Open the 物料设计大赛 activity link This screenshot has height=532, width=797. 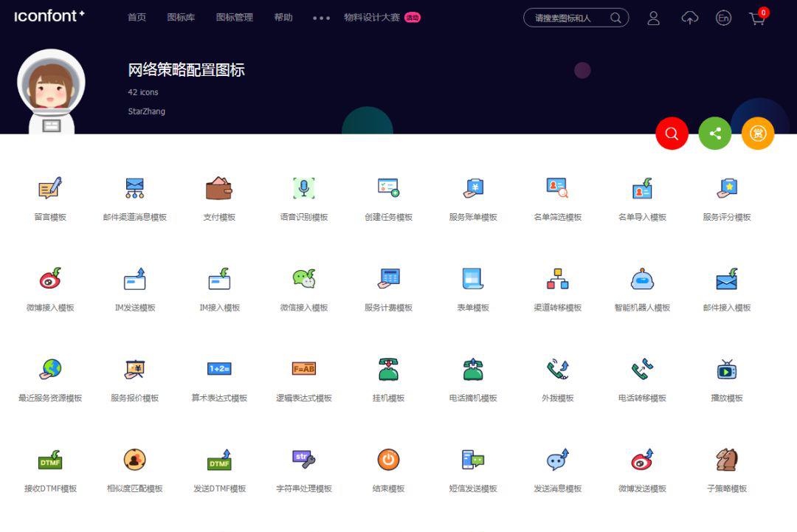[x=382, y=17]
